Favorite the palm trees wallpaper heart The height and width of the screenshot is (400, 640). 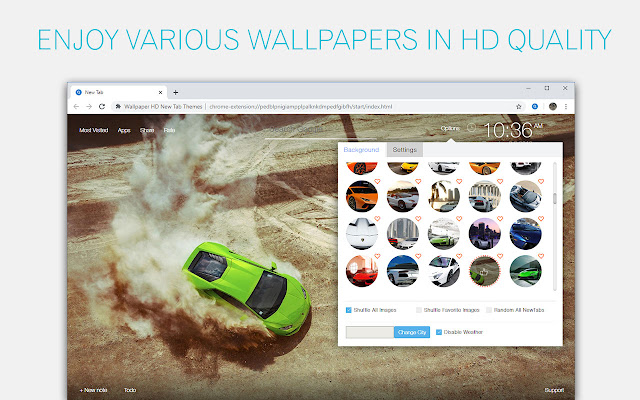pyautogui.click(x=459, y=181)
